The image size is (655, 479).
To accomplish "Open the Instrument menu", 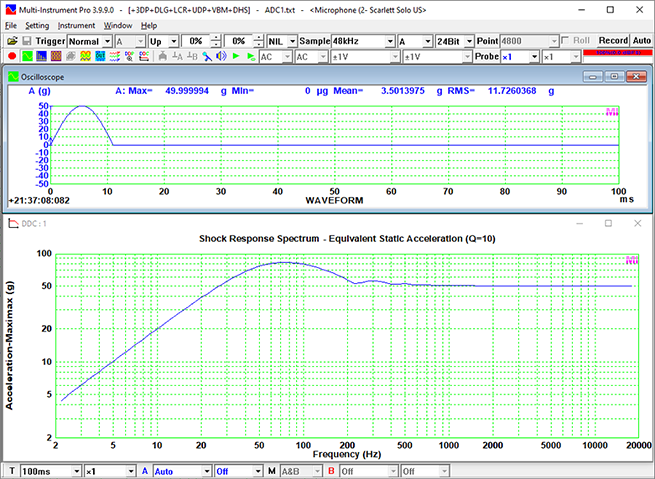I will coord(76,25).
